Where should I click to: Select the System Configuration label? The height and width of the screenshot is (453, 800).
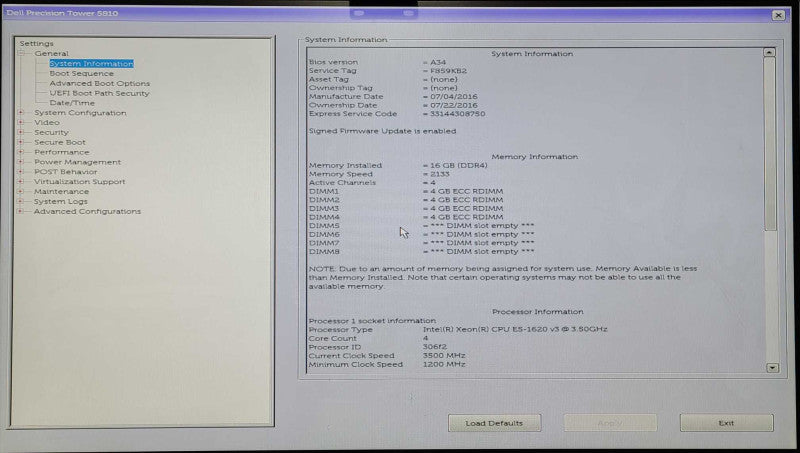click(80, 113)
